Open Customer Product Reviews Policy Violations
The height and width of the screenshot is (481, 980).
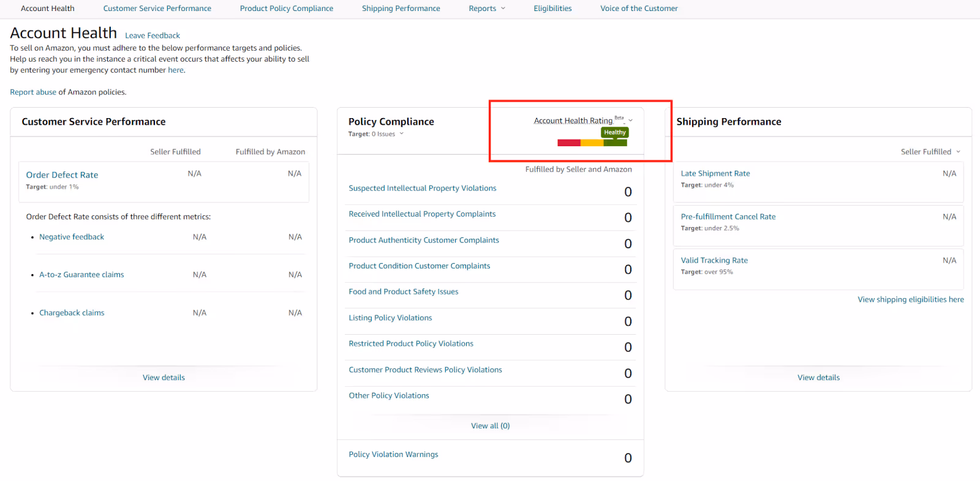(x=425, y=370)
